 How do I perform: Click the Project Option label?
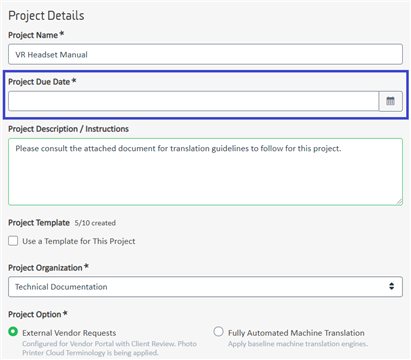(x=35, y=314)
